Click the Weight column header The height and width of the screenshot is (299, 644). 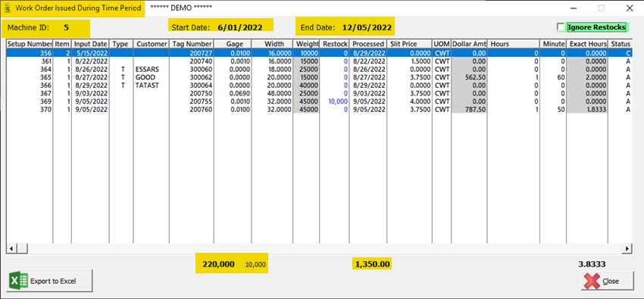coord(306,44)
